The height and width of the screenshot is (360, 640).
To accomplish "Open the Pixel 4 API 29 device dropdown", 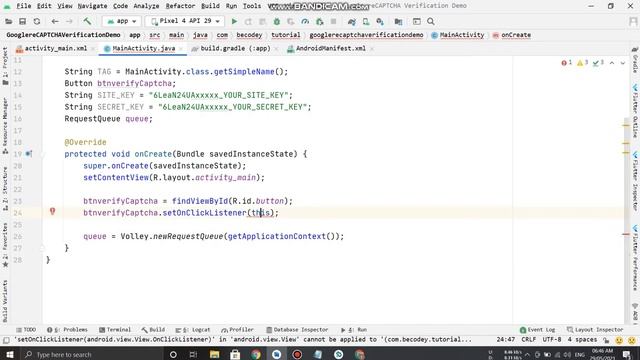I will 186,21.
